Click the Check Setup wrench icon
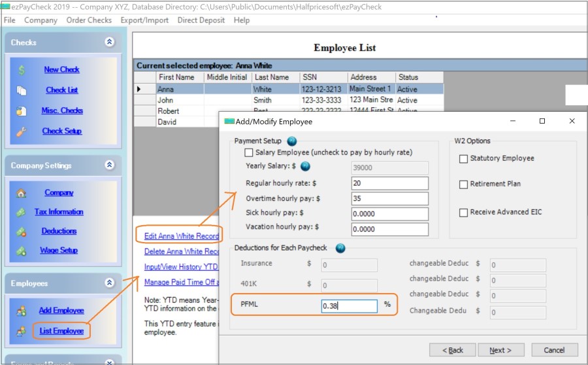588x365 pixels. tap(22, 131)
